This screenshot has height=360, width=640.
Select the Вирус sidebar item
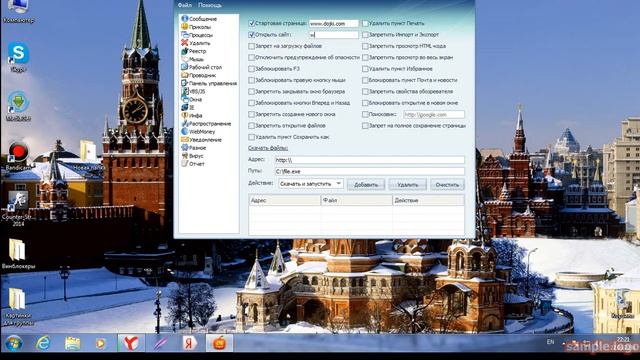pyautogui.click(x=193, y=156)
